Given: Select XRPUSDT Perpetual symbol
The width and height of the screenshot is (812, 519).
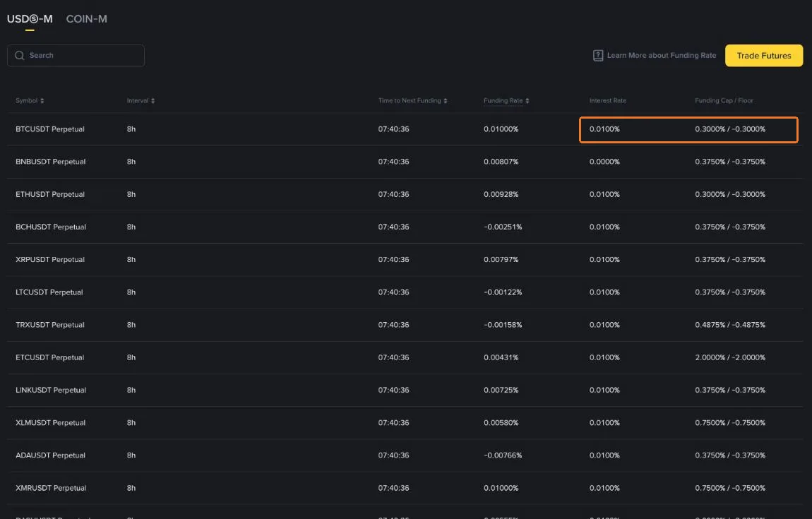Looking at the screenshot, I should 49,260.
